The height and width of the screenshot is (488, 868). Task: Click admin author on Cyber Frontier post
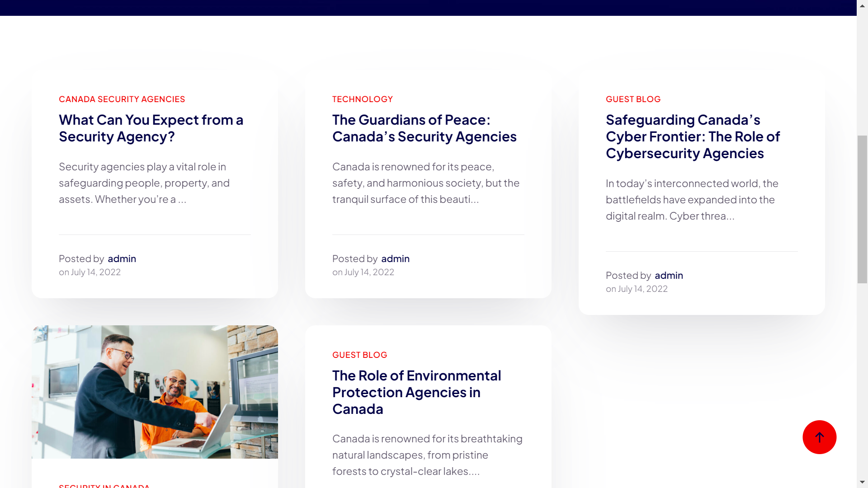[x=669, y=275]
